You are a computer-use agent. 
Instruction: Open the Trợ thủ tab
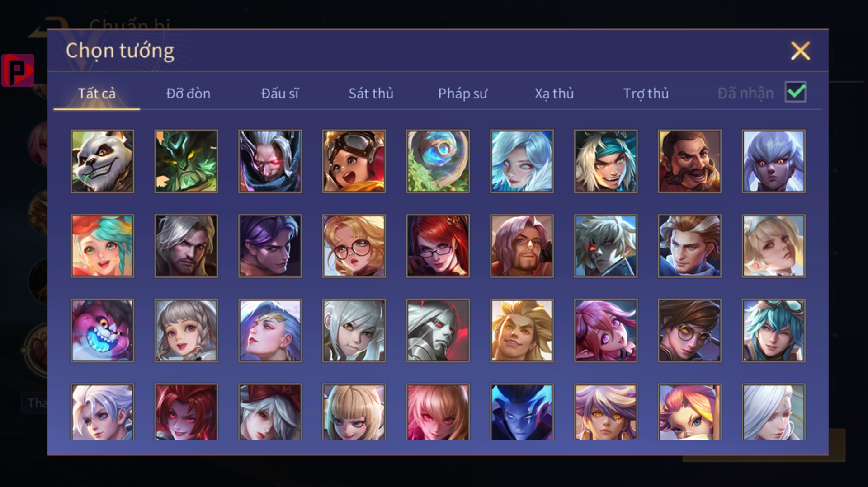tap(646, 94)
